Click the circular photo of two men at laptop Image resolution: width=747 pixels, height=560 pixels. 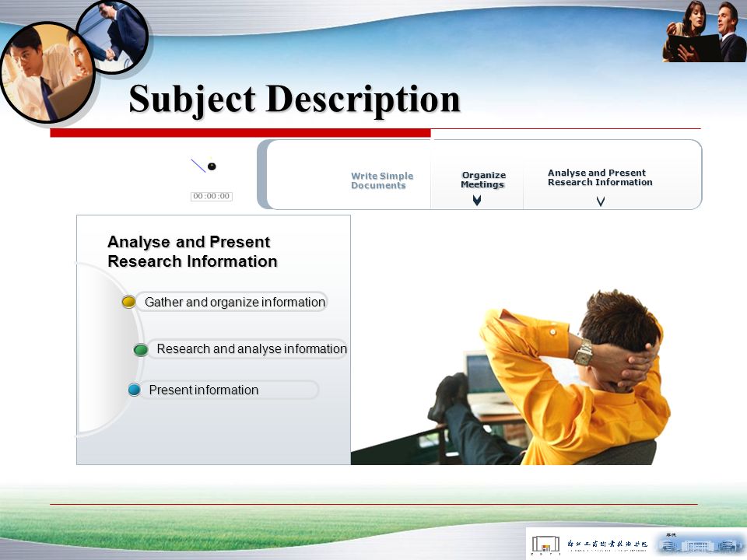tap(47, 72)
